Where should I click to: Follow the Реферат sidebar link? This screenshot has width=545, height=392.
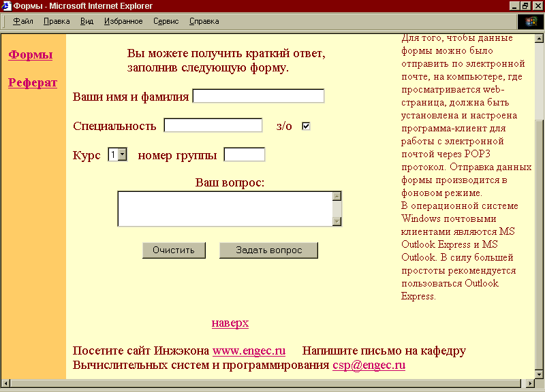(x=33, y=82)
